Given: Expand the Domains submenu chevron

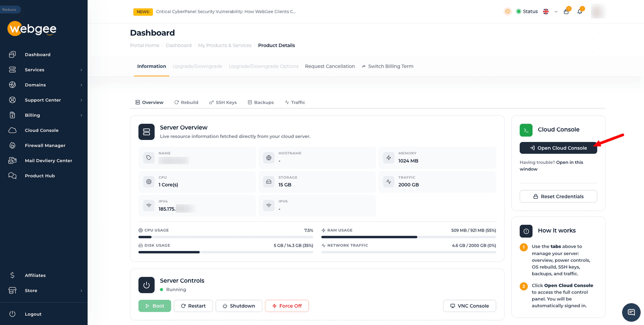Looking at the screenshot, I should click(x=81, y=85).
